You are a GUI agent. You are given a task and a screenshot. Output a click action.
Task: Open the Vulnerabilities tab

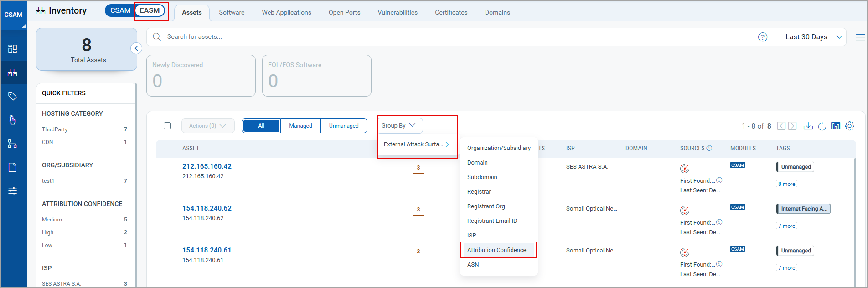tap(398, 12)
